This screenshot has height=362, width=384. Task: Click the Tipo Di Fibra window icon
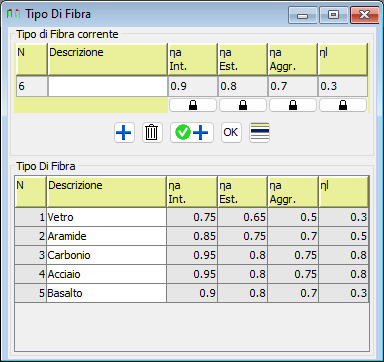14,14
